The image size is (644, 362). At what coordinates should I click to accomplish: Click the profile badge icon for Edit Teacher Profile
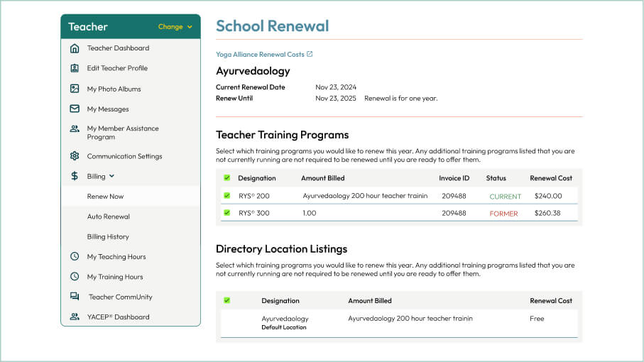coord(75,68)
